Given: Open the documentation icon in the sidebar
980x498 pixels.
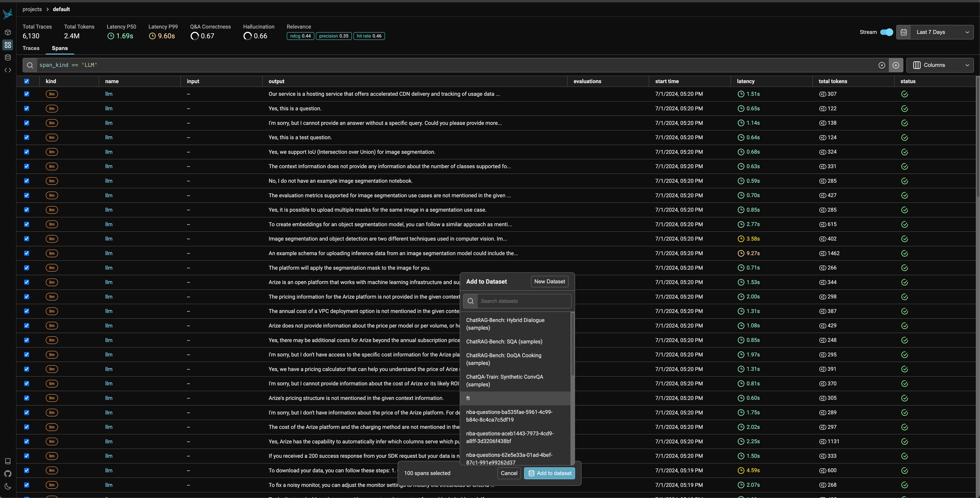Looking at the screenshot, I should (x=8, y=461).
